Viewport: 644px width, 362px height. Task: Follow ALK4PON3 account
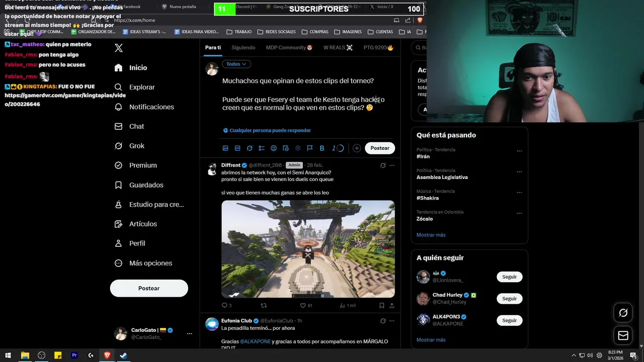click(x=509, y=320)
